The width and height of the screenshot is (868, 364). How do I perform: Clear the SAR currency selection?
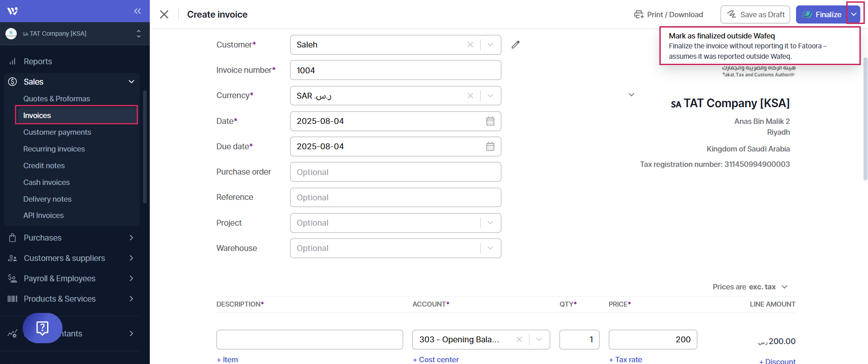[470, 96]
